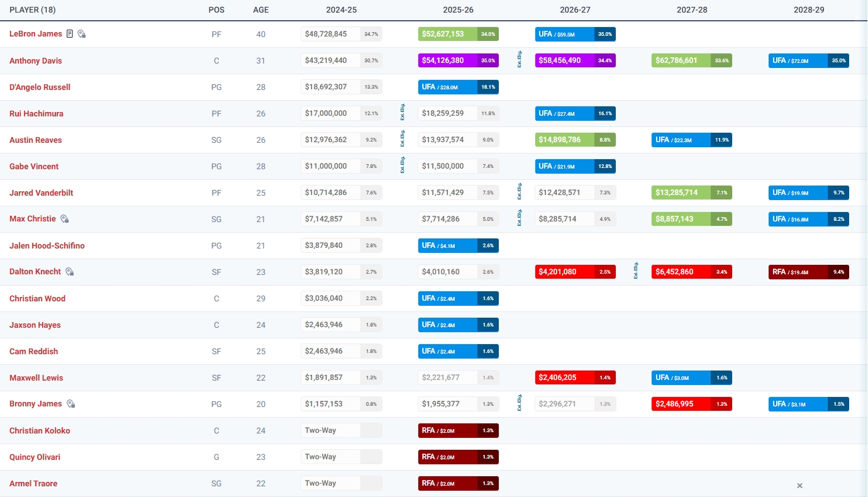
Task: Click the small X icon at bottom right
Action: pos(799,486)
